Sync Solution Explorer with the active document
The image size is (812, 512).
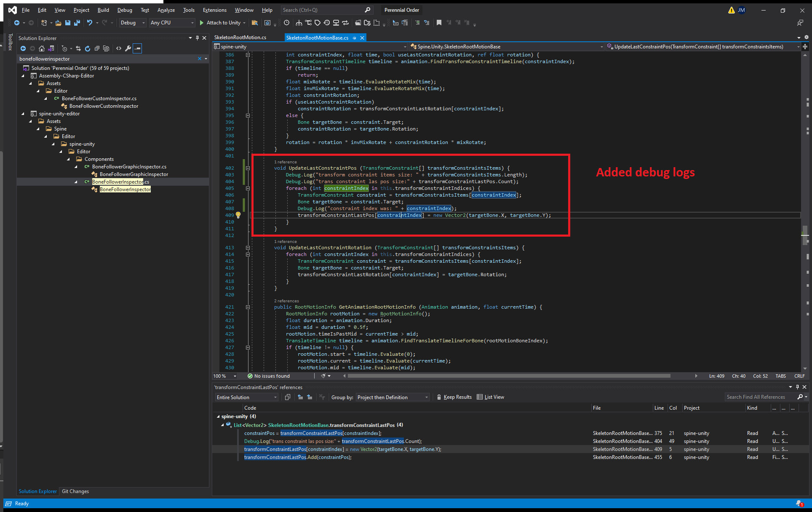tap(78, 48)
